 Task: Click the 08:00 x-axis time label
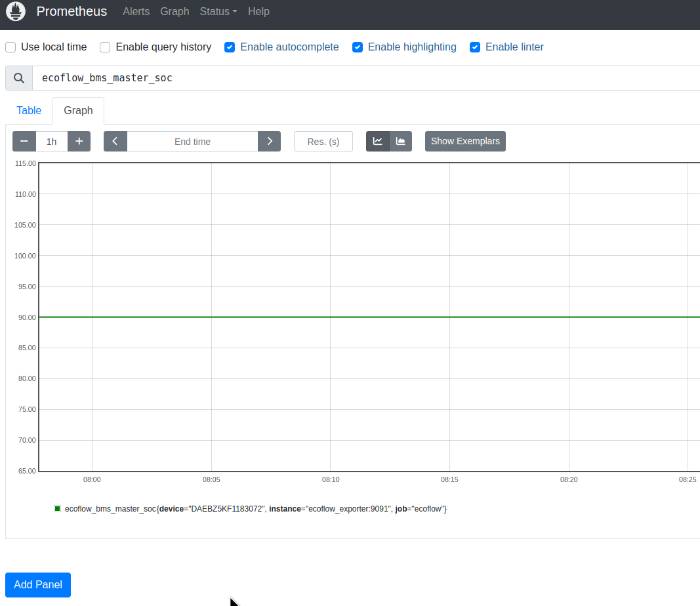(x=92, y=479)
